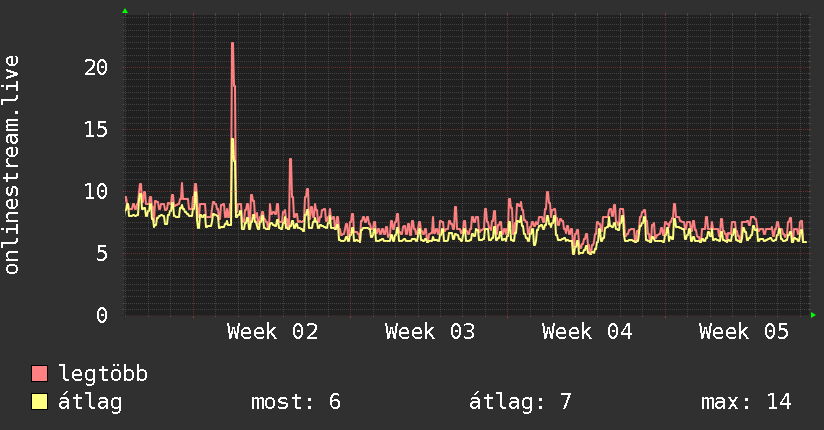This screenshot has height=430, width=824.
Task: Click the y-axis label '20'
Action: 96,67
